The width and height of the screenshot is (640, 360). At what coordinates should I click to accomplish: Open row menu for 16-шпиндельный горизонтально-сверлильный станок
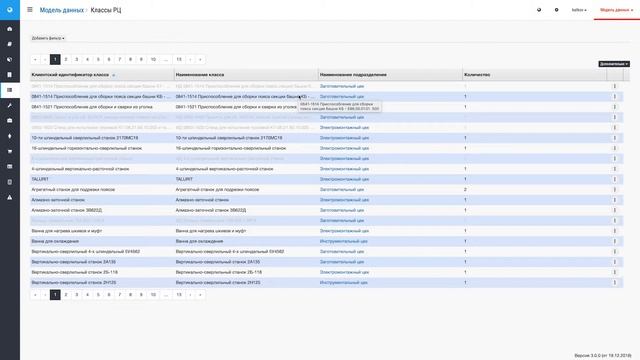pos(615,148)
